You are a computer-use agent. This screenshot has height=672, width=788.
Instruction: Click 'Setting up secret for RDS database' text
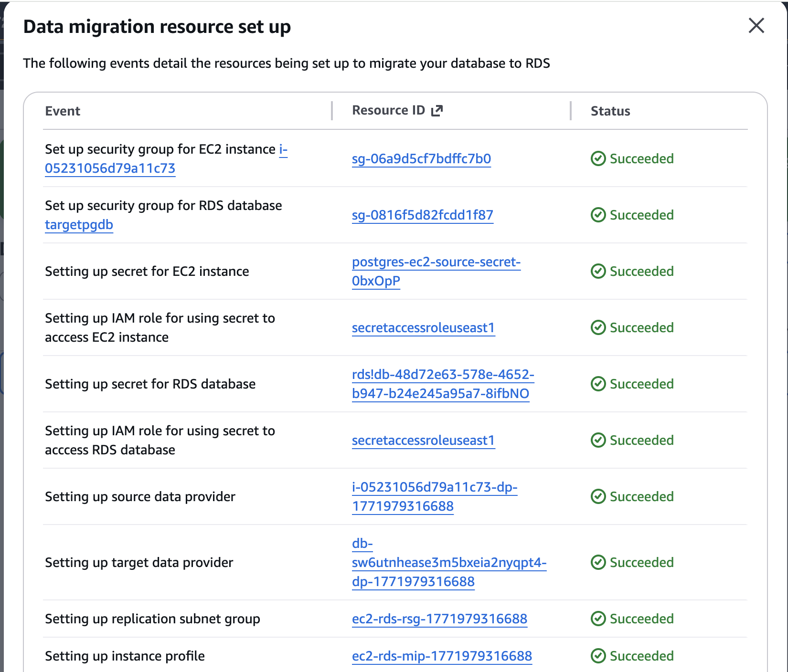[x=150, y=384]
